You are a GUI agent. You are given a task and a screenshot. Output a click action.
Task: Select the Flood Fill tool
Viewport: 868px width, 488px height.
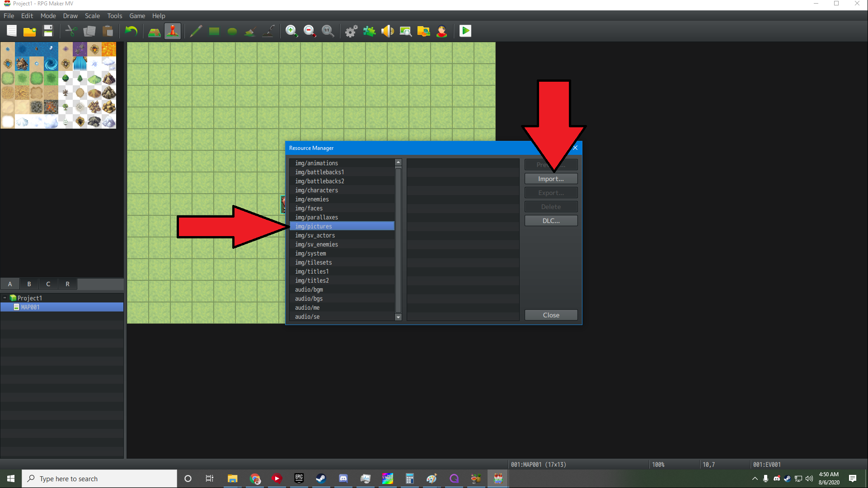click(x=250, y=31)
